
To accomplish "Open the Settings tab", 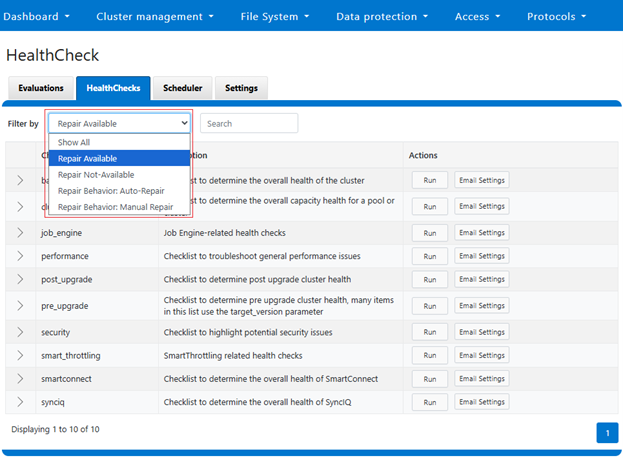I will tap(241, 88).
